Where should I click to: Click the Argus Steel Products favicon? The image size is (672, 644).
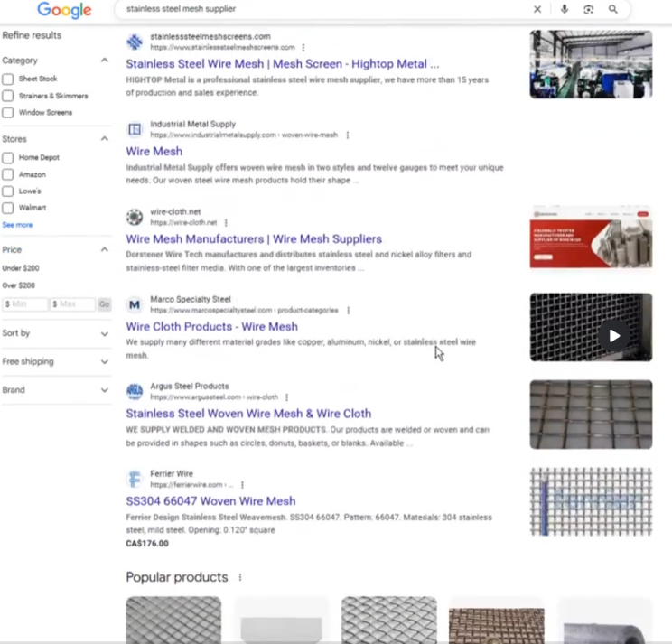pyautogui.click(x=135, y=391)
